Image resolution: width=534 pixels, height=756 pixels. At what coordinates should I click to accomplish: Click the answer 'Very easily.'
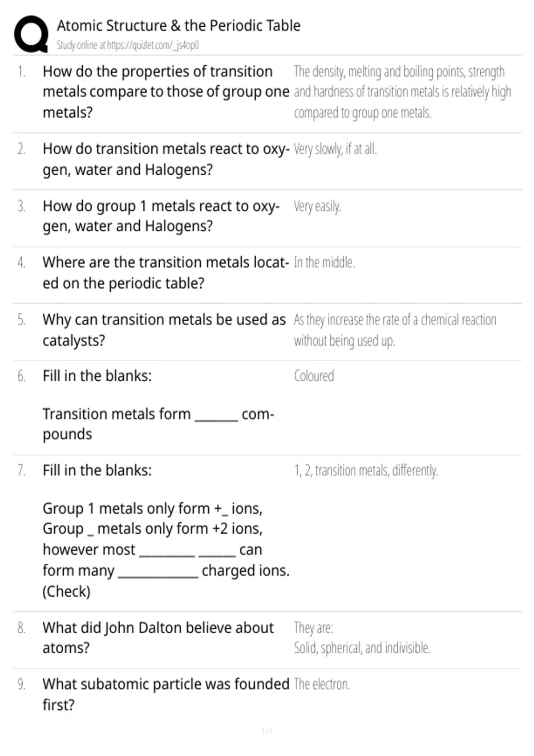pyautogui.click(x=317, y=206)
